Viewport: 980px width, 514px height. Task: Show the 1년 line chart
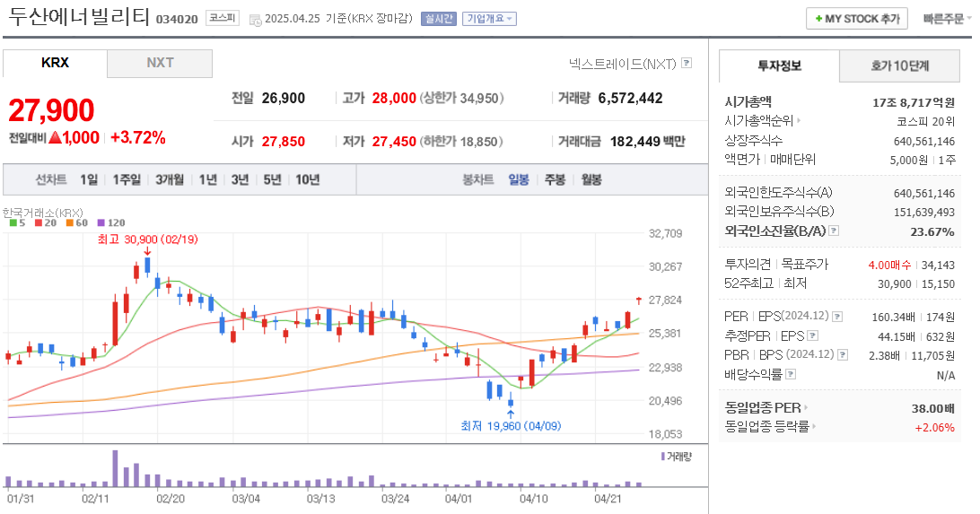pos(207,180)
